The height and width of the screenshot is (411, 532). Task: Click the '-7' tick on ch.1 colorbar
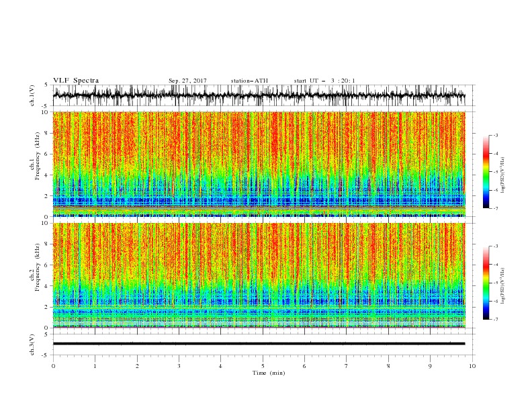[x=496, y=208]
